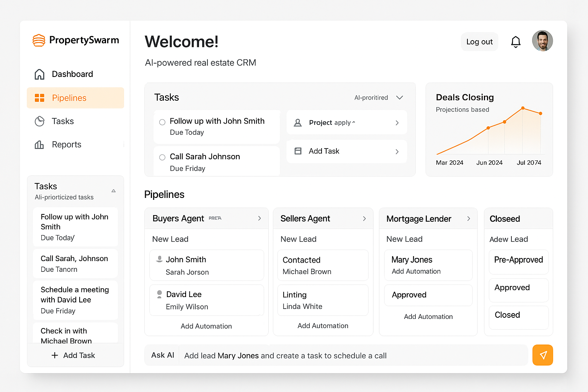Click the person icon beside Project apply
This screenshot has height=392, width=588.
coord(297,123)
